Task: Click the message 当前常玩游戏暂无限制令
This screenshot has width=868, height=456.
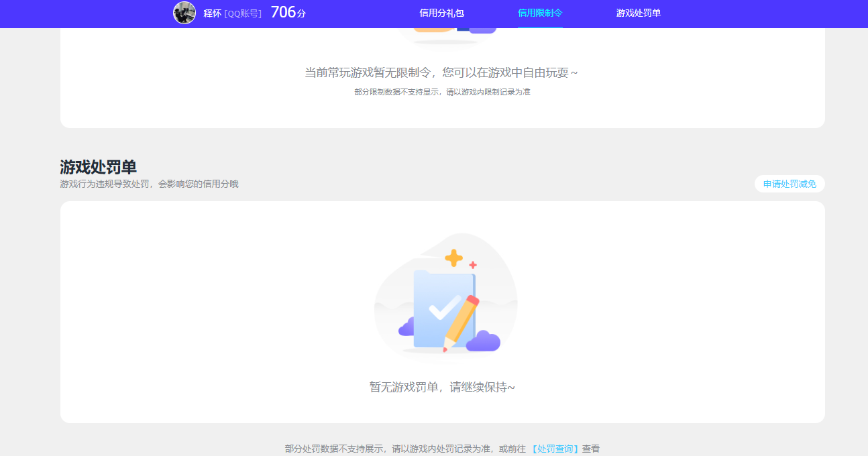Action: point(368,72)
